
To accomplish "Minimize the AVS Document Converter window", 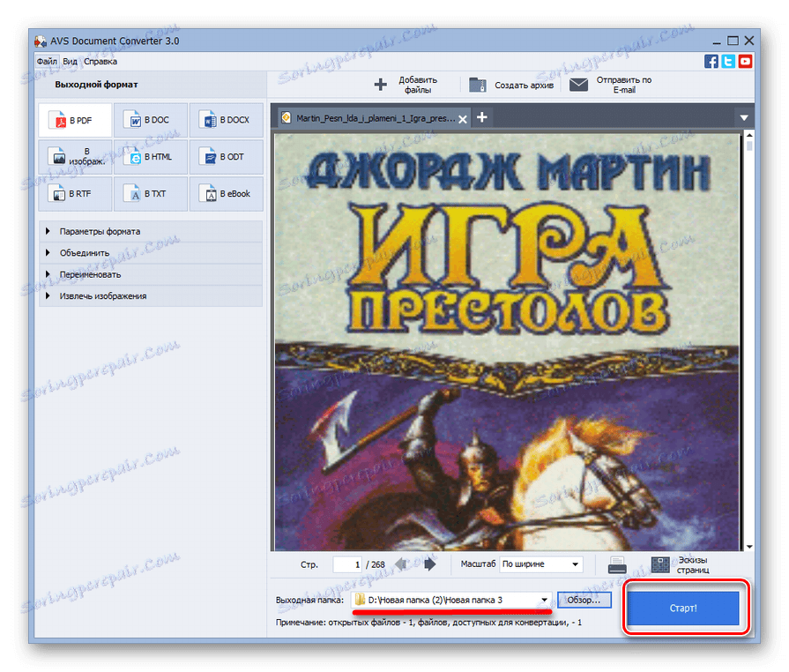I will tap(717, 41).
